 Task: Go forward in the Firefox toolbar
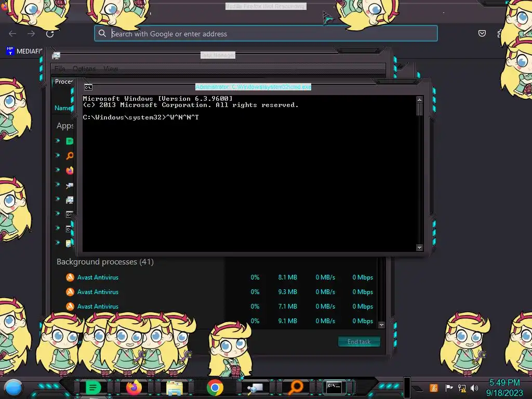(x=31, y=34)
